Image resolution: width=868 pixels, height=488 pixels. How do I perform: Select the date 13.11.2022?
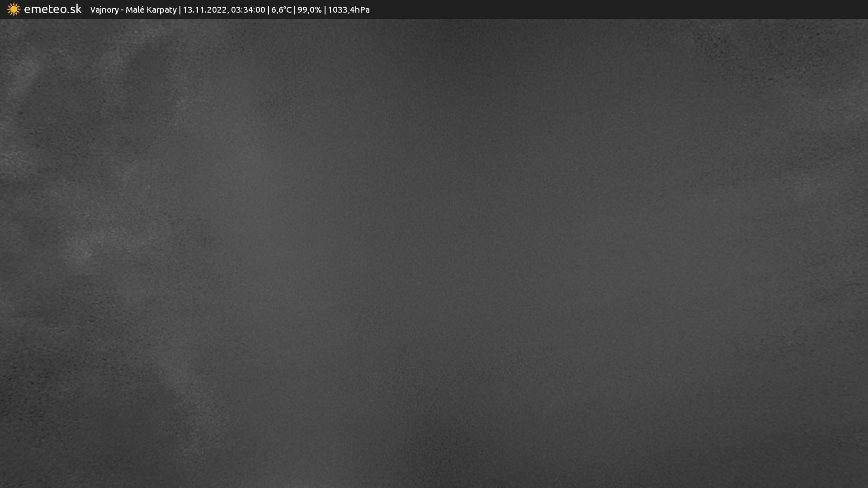coord(205,10)
